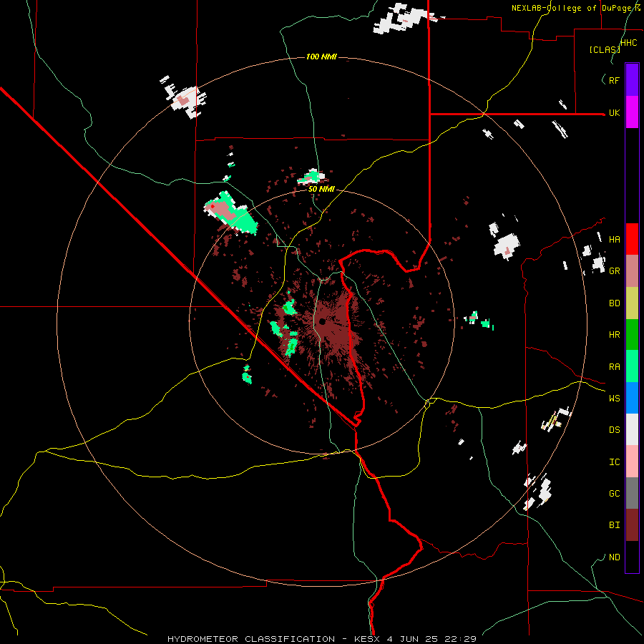This screenshot has width=644, height=644.
Task: Click the RF legend label
Action: pyautogui.click(x=614, y=80)
